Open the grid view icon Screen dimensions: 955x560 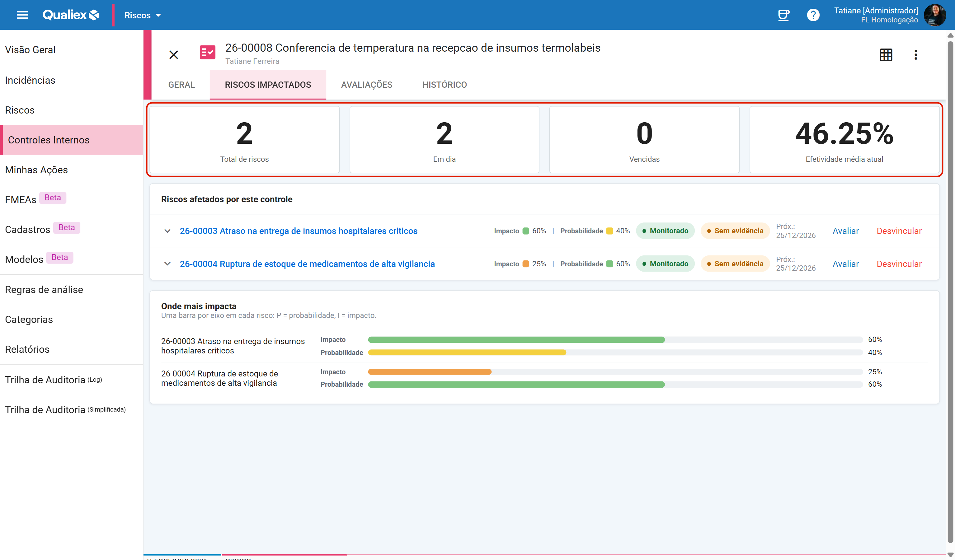[x=886, y=54]
